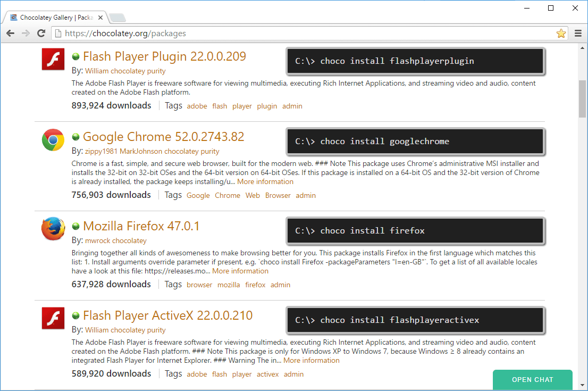Click purity author link under Google Chrome
Image resolution: width=588 pixels, height=391 pixels.
[x=210, y=151]
